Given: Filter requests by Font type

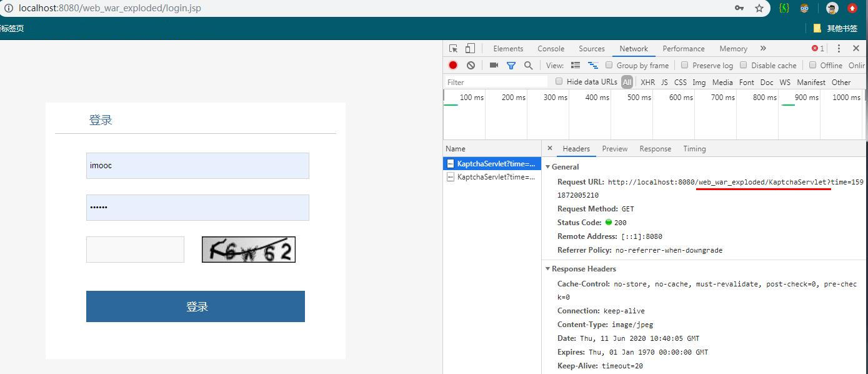Looking at the screenshot, I should coord(747,82).
